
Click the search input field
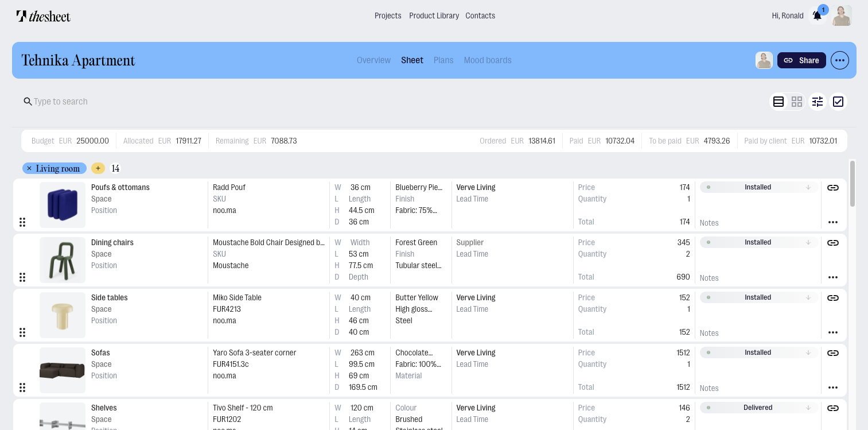(x=115, y=102)
